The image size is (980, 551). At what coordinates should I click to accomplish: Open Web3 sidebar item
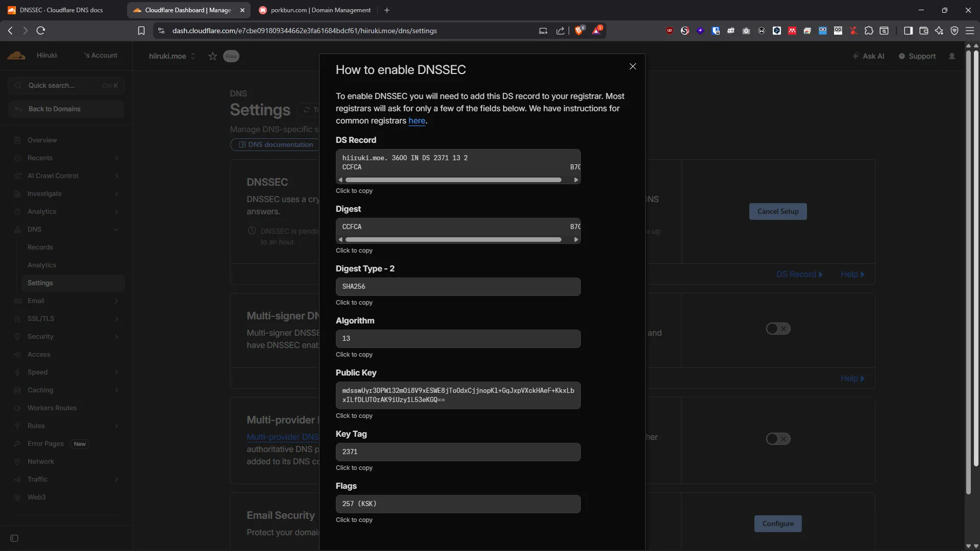pyautogui.click(x=36, y=497)
